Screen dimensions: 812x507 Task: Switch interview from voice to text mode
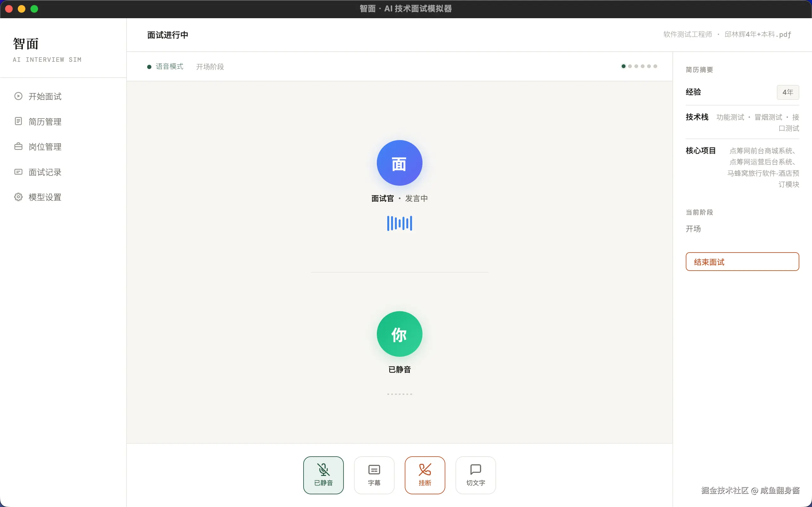(x=475, y=475)
